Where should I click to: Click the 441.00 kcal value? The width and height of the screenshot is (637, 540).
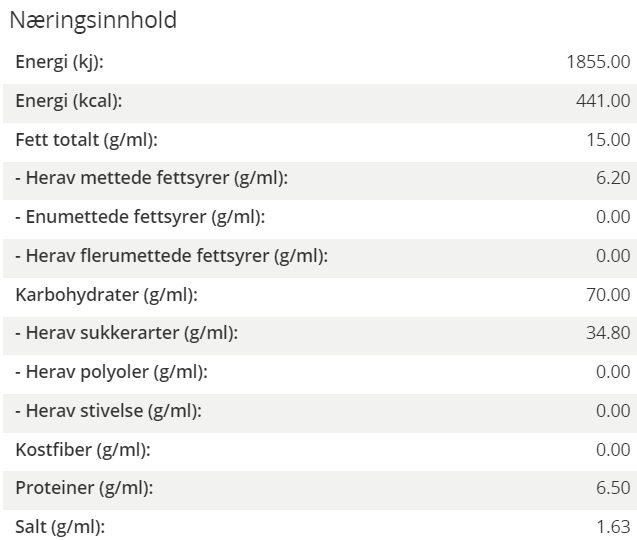(603, 101)
